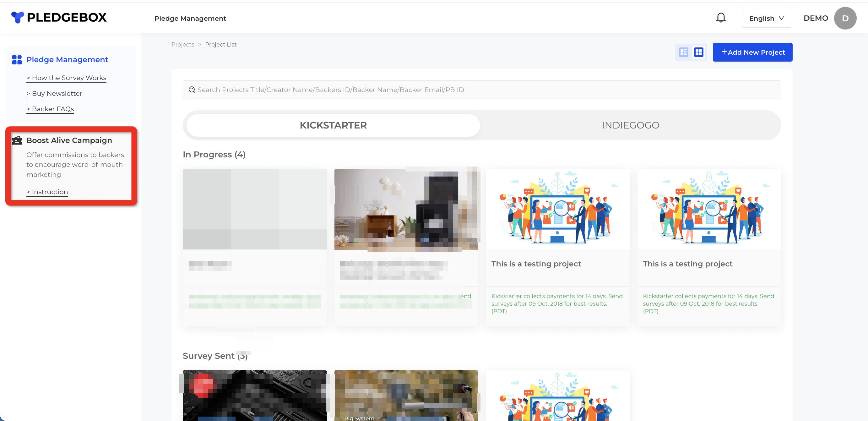Open the English language dropdown
Screen dimensions: 868x421
coord(767,18)
